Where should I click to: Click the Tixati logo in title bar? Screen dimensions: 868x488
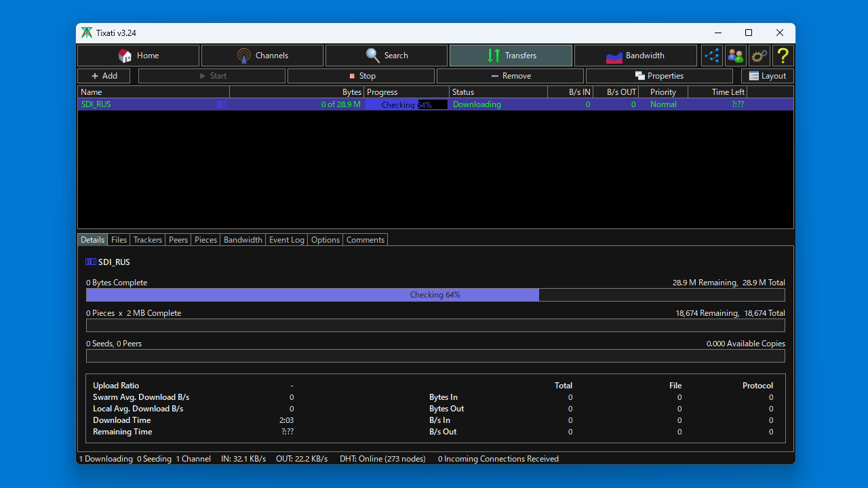87,33
